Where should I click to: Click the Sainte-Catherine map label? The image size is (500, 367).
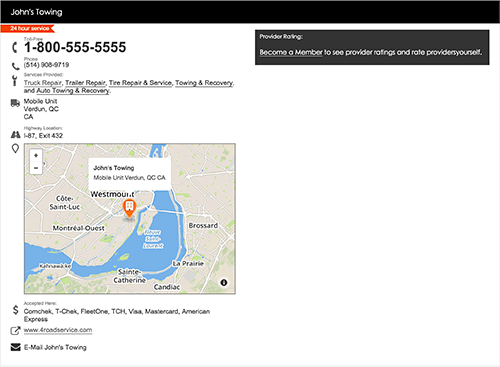[129, 276]
